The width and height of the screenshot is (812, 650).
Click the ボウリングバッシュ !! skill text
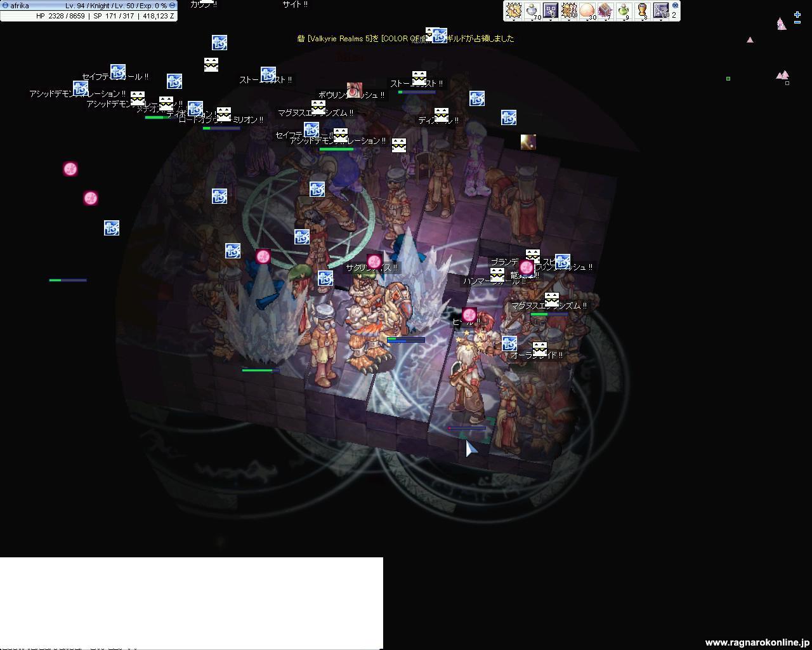click(351, 95)
